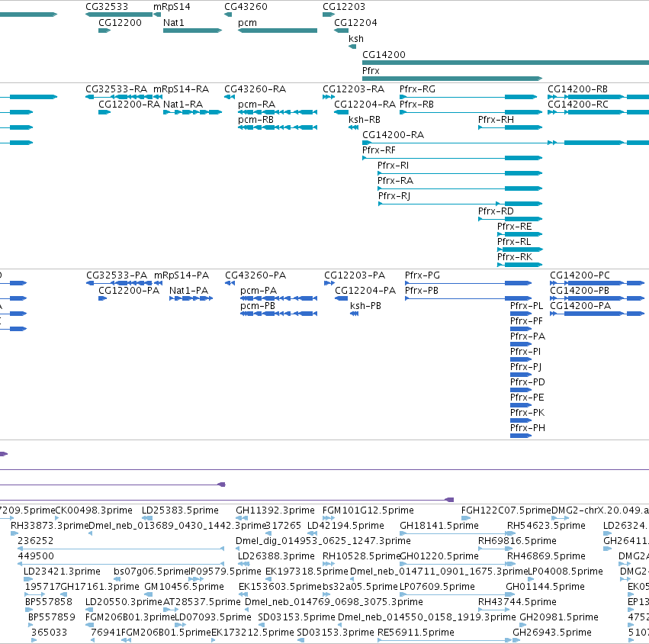The width and height of the screenshot is (649, 644).
Task: Click the CG43260 gene label
Action: tap(246, 7)
